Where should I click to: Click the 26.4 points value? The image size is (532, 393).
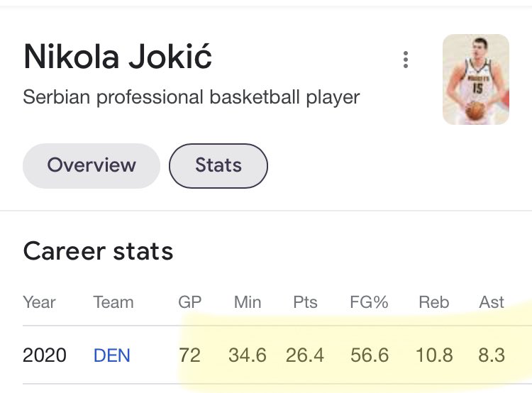click(305, 355)
